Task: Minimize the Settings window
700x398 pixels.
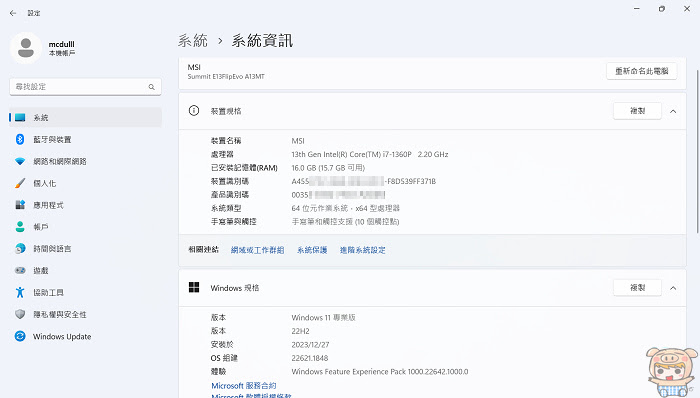Action: pos(637,8)
